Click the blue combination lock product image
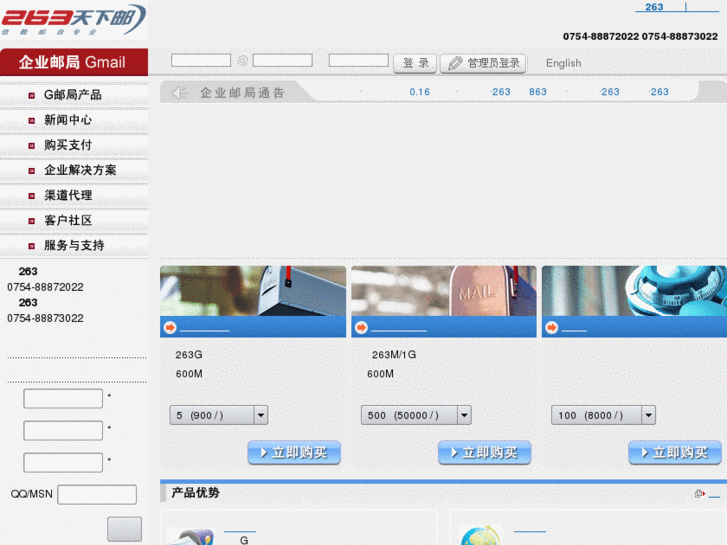727x545 pixels. [634, 291]
